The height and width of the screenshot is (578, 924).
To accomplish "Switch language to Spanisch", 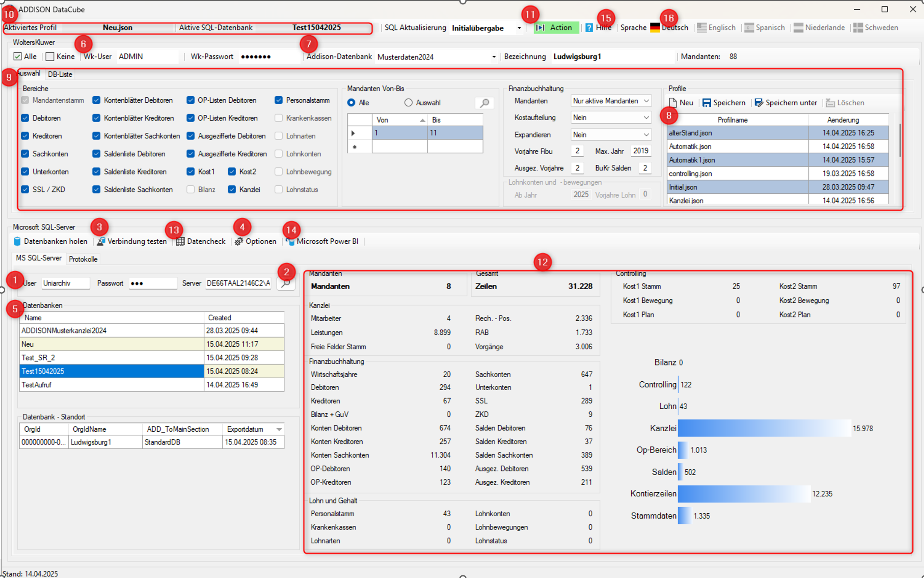I will pyautogui.click(x=764, y=27).
